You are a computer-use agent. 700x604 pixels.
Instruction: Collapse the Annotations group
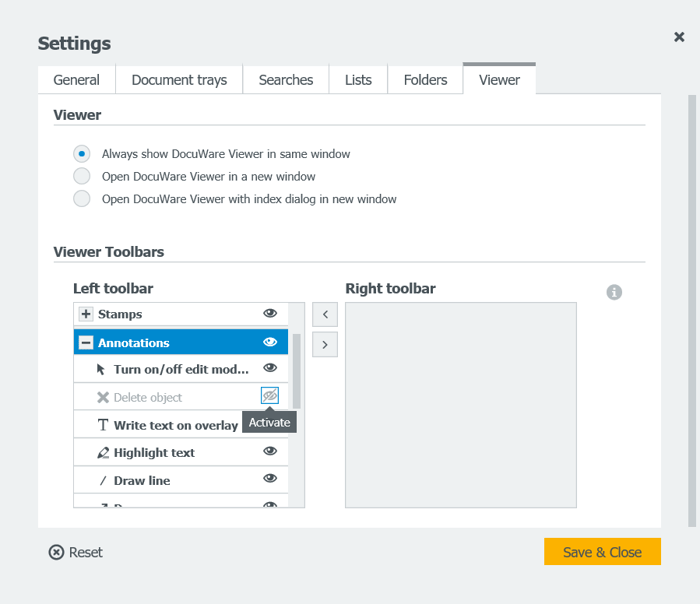pyautogui.click(x=86, y=343)
